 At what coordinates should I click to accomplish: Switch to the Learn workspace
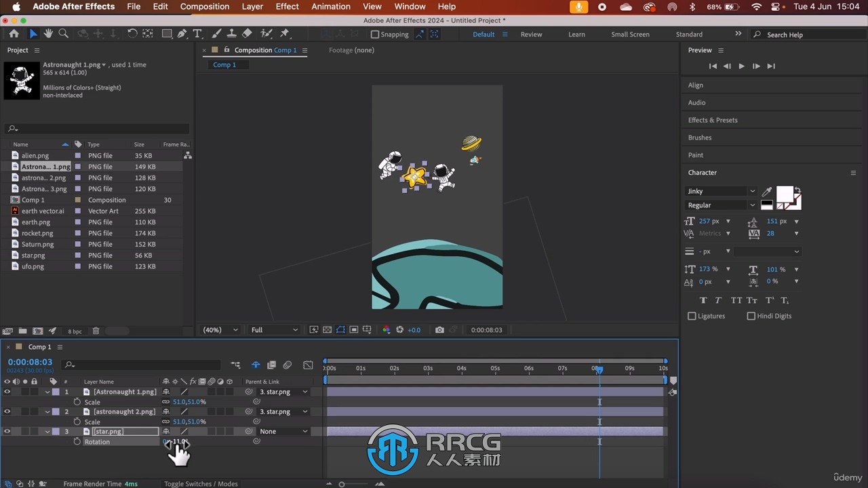[x=576, y=35]
